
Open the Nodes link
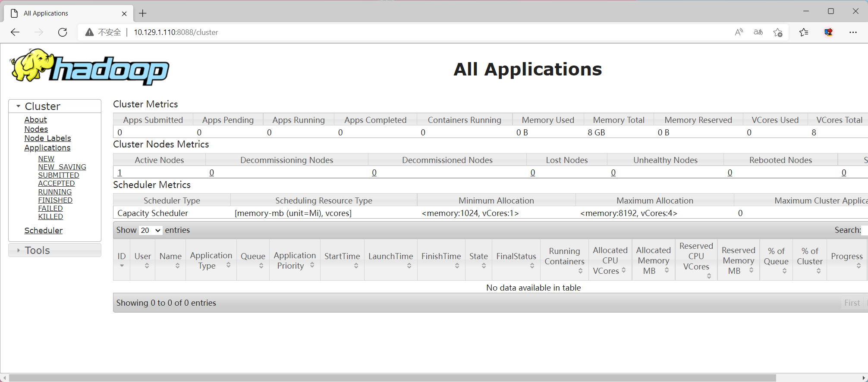[x=36, y=129]
